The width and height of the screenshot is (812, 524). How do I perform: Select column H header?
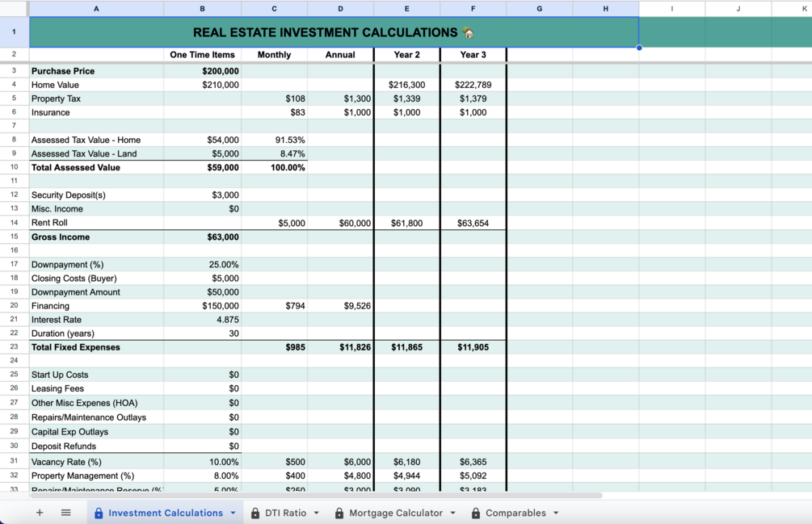pos(605,8)
